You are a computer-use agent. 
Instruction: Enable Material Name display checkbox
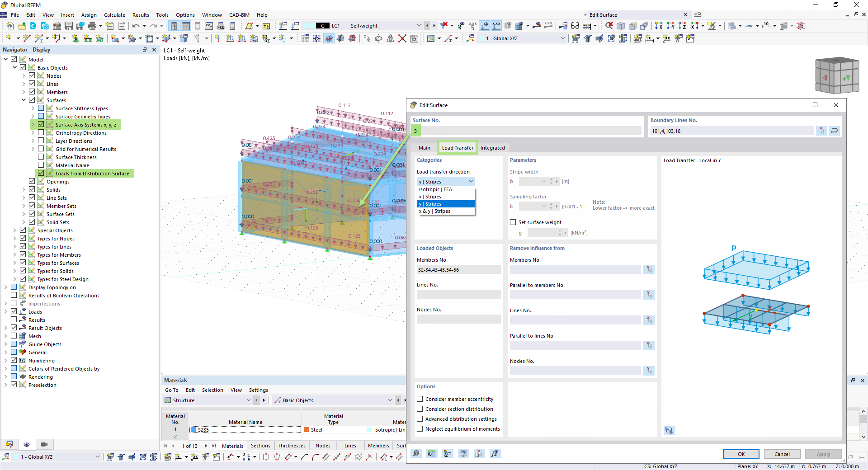coord(41,165)
